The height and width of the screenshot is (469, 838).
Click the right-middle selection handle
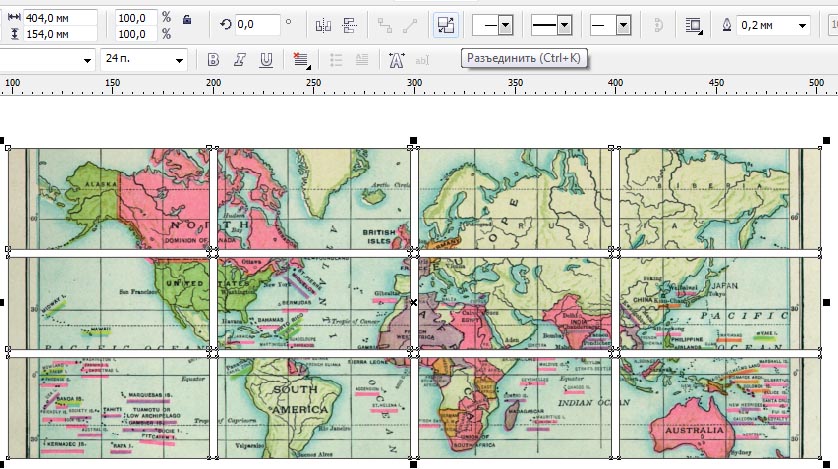point(826,302)
